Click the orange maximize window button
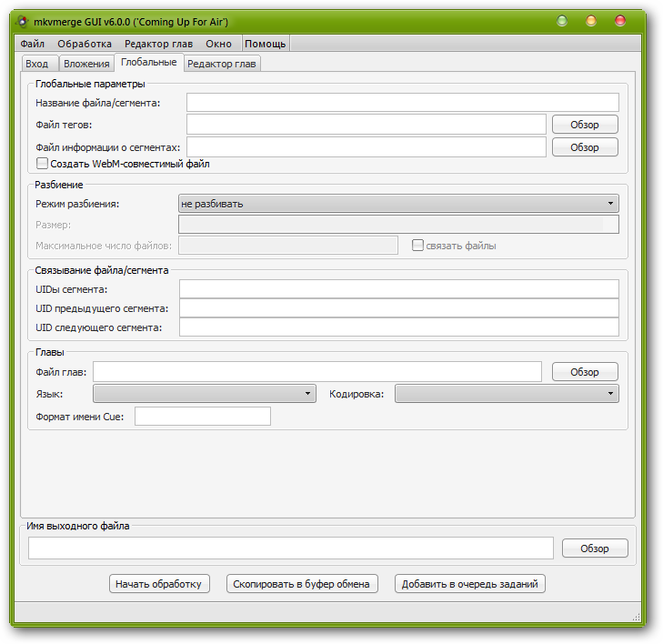Viewport: 663px width, 644px height. coord(591,20)
